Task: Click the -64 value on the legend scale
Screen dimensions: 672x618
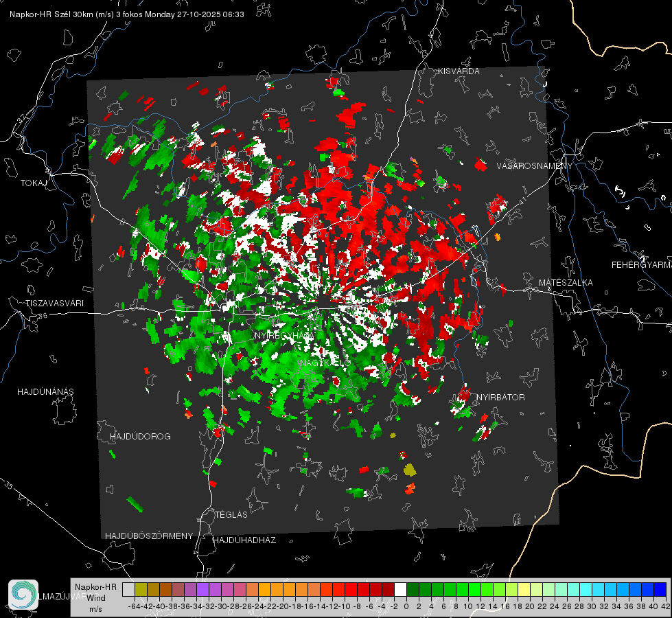Action: [x=134, y=606]
